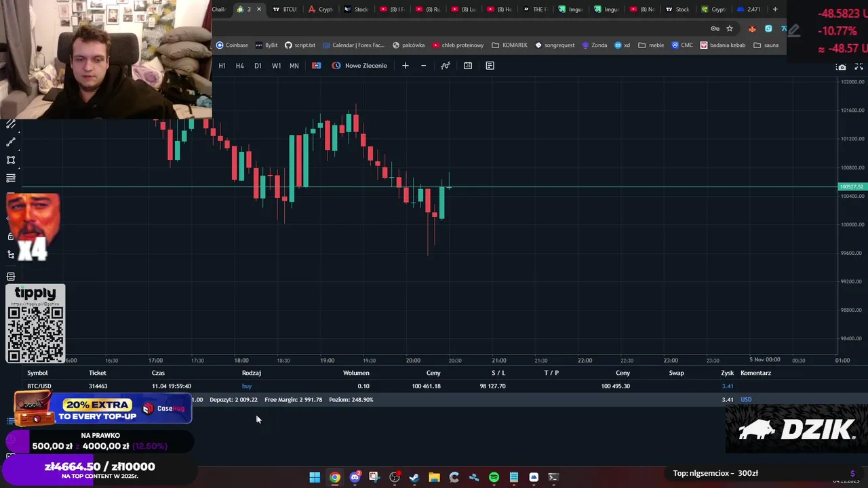Switch to the 2,471 browser tab
The height and width of the screenshot is (488, 868).
749,9
